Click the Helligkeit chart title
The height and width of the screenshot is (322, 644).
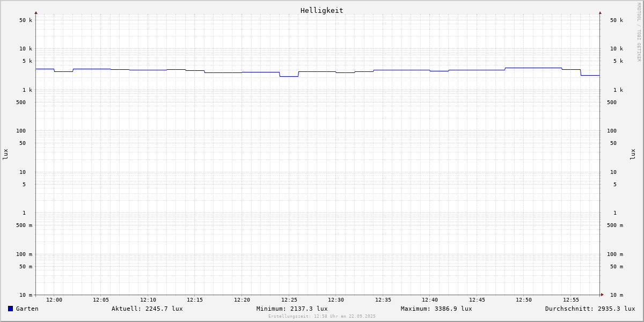(x=321, y=10)
